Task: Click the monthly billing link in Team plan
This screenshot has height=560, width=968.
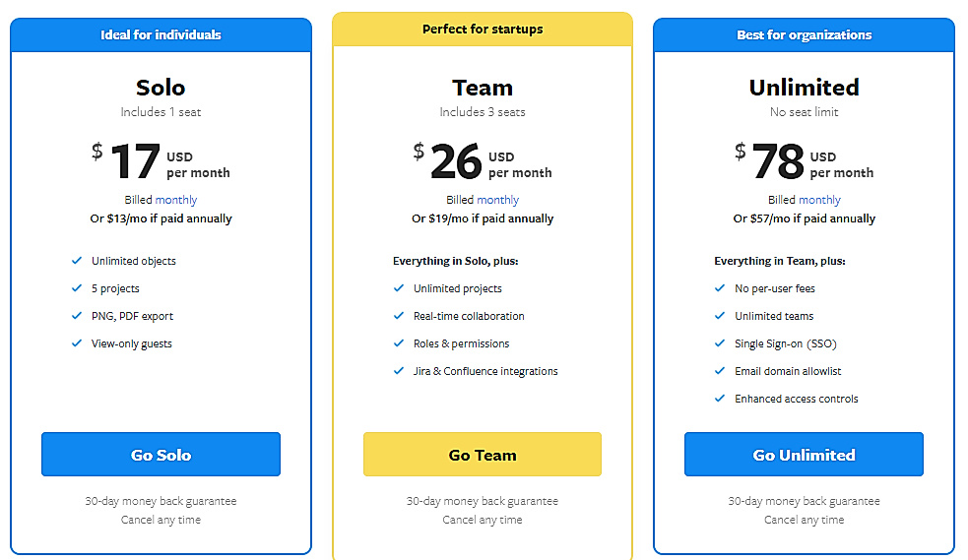Action: 498,200
